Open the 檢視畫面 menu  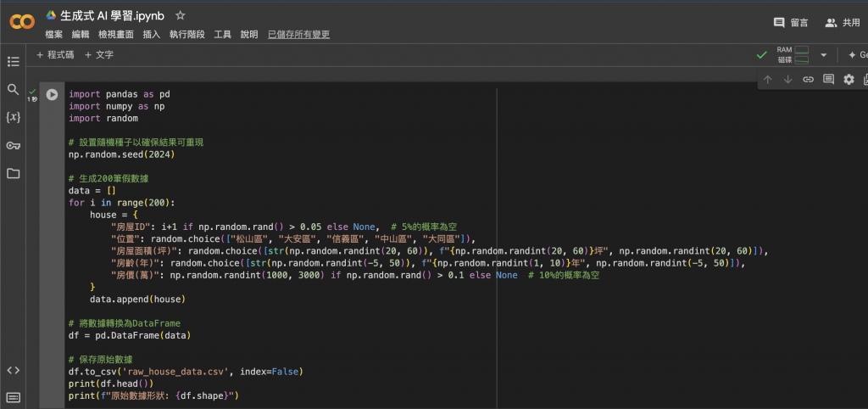pyautogui.click(x=115, y=34)
